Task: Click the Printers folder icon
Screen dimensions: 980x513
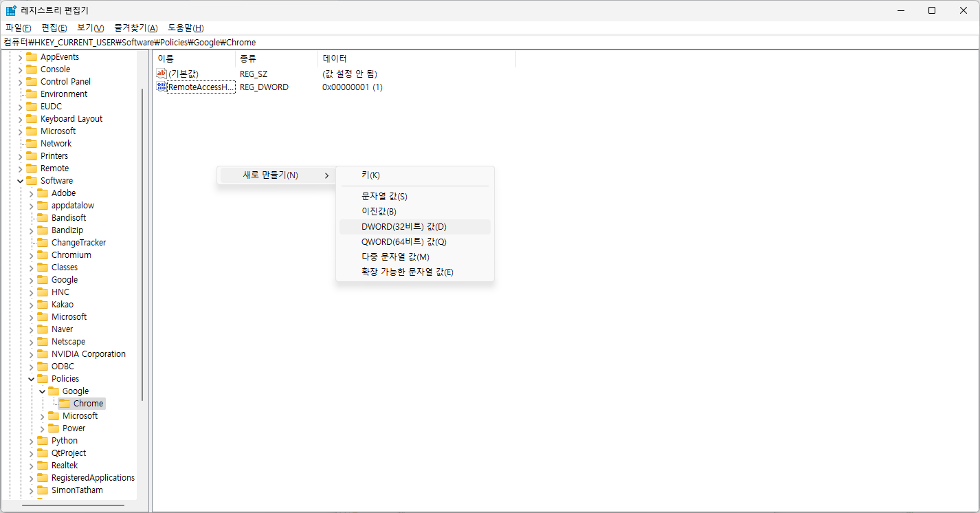Action: pos(32,156)
